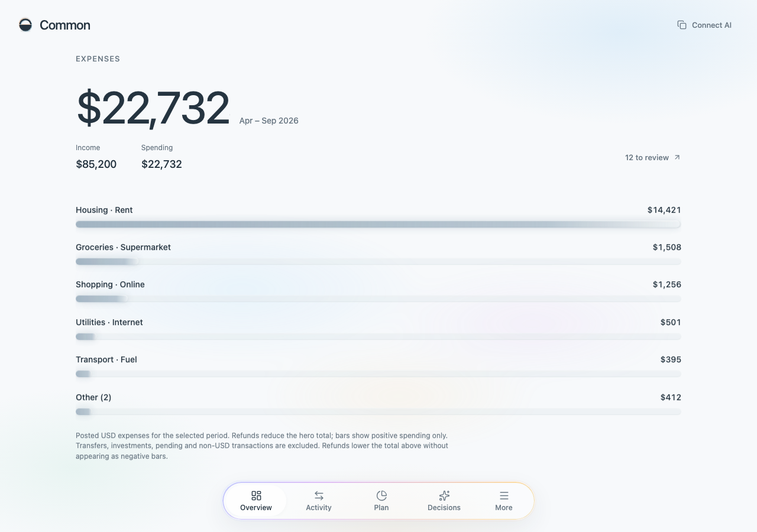Viewport: 757px width, 532px height.
Task: Click the footnote about posted USD expenses
Action: (x=262, y=446)
